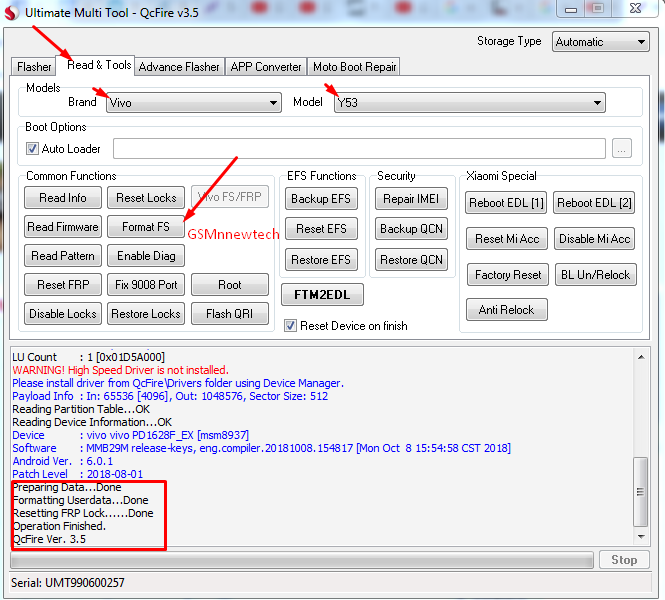
Task: Click the BL Un/Relock button
Action: click(595, 275)
